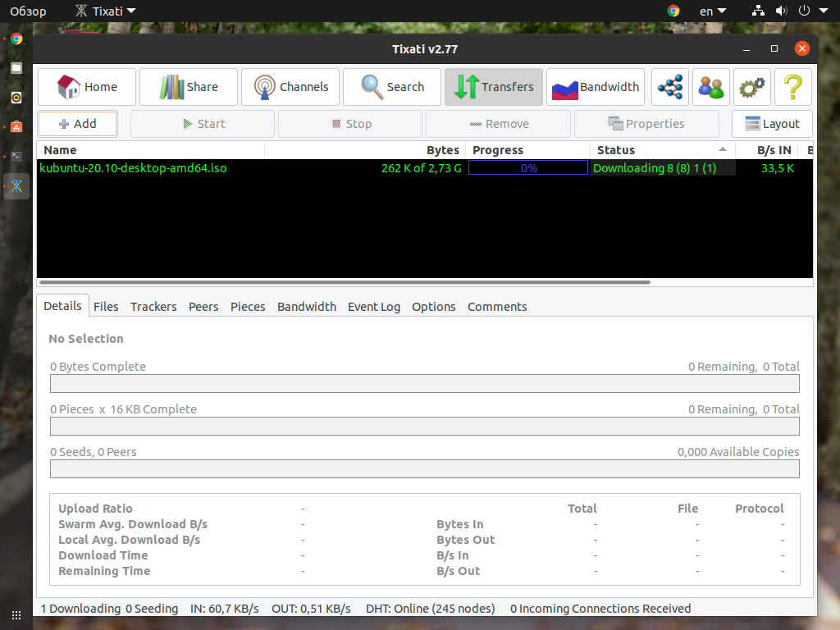Click the Stop transfer button
Screen dimensions: 840x630
point(350,124)
